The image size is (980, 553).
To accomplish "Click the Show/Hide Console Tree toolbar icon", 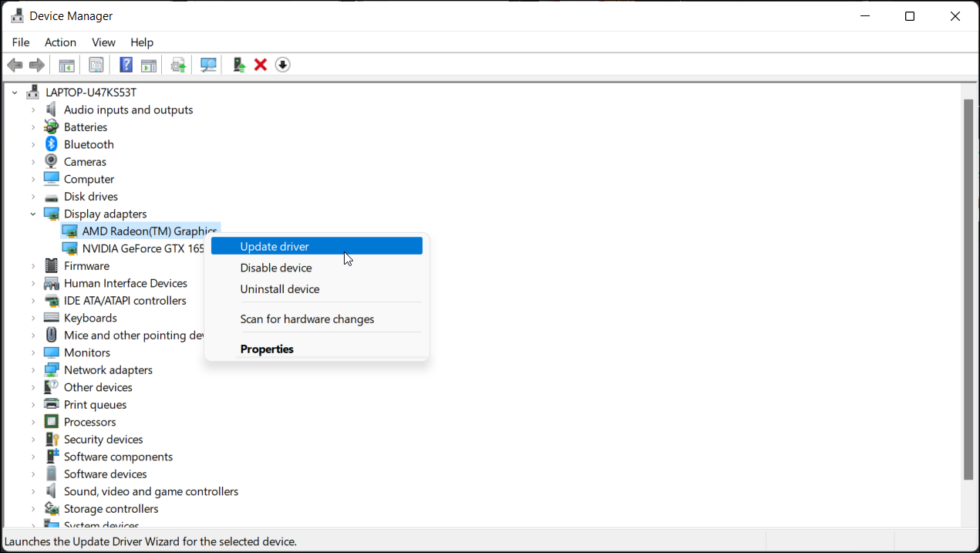I will click(x=67, y=66).
